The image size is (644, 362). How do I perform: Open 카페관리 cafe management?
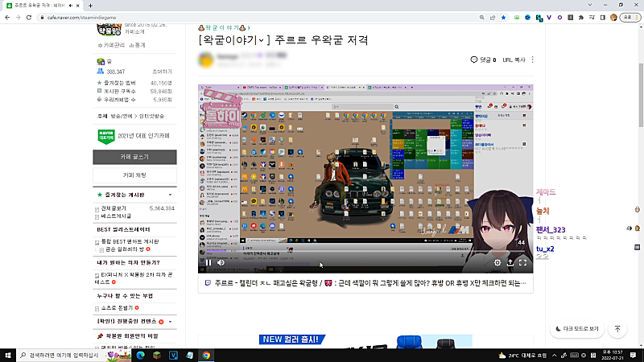click(x=111, y=45)
